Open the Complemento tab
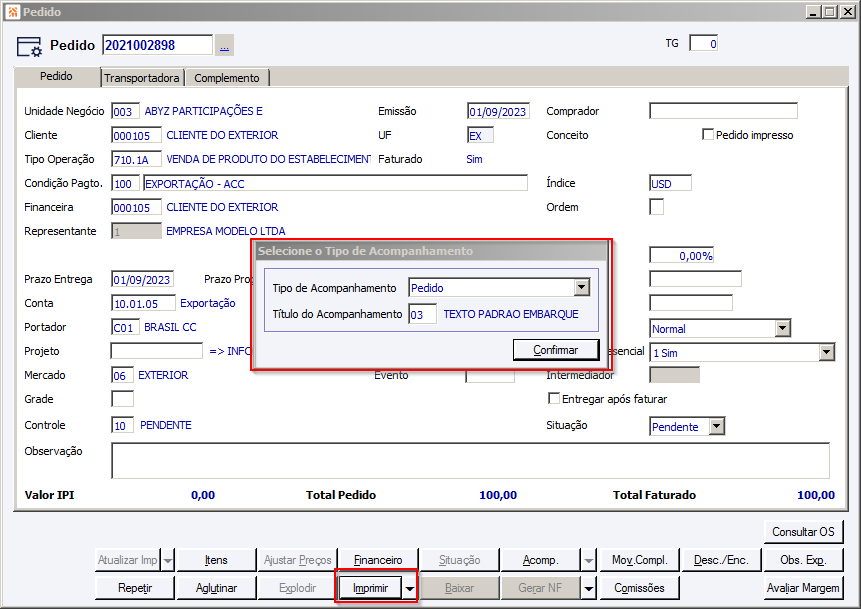Screen dimensions: 861x609 [226, 78]
